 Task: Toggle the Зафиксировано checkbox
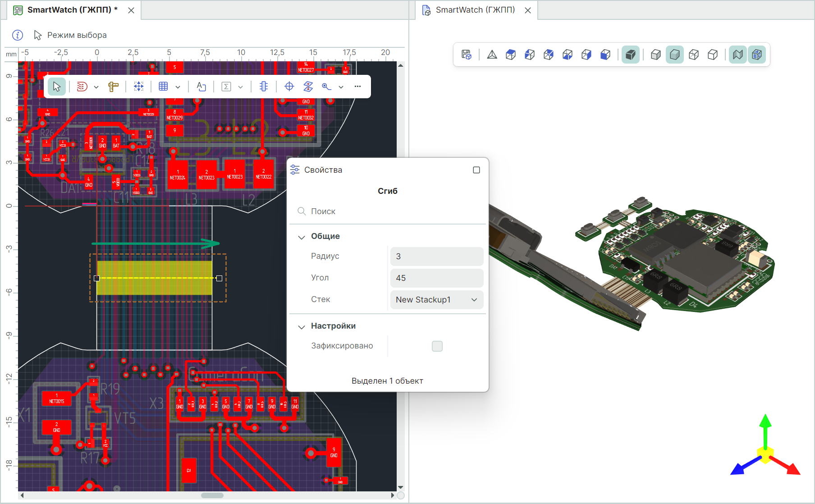click(437, 346)
